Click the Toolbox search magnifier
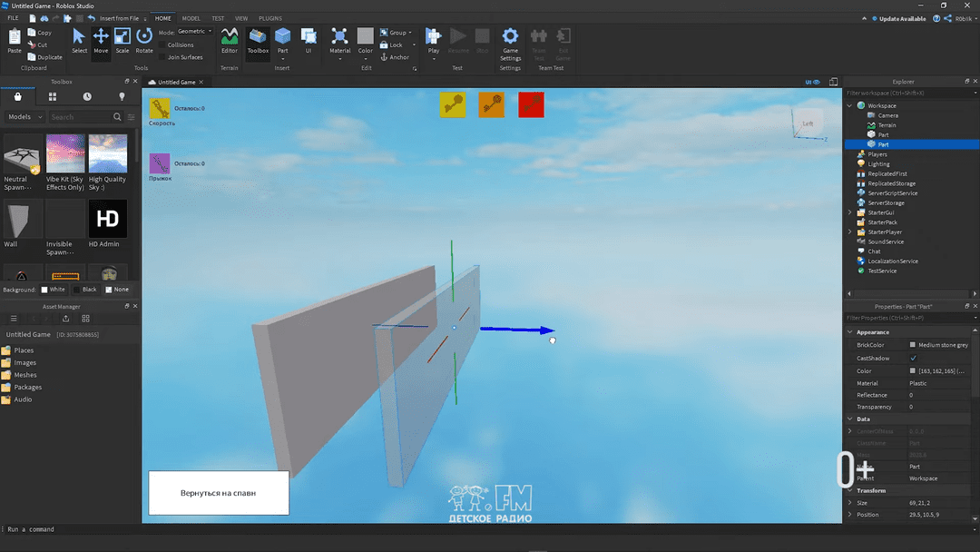Viewport: 980px width, 552px height. [x=117, y=117]
